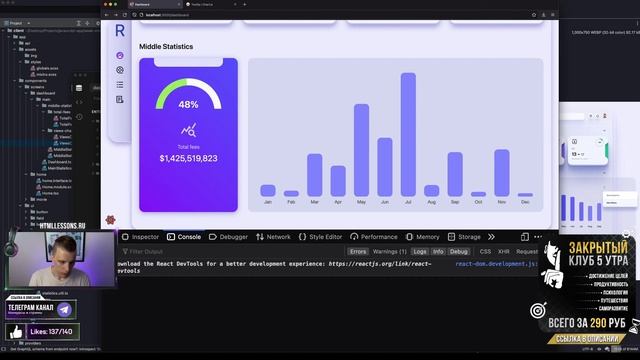Click the Filter Output input field
This screenshot has height=360, width=640.
(x=233, y=251)
